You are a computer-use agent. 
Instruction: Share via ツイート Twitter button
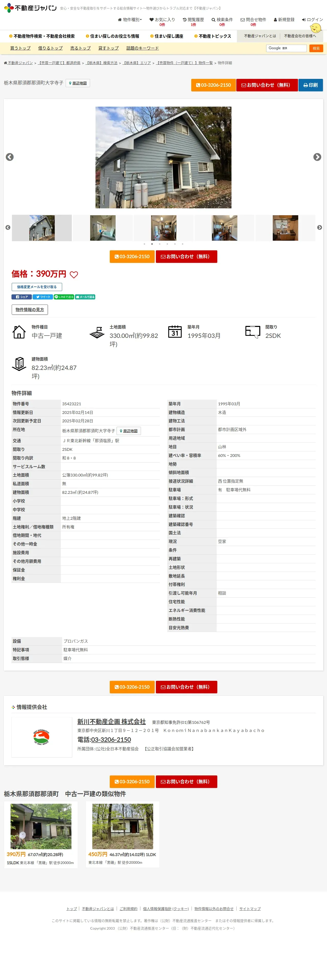43,297
